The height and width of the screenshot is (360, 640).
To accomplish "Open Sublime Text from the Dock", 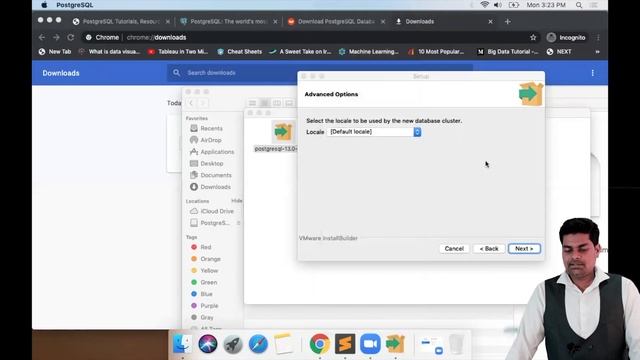I will pos(345,344).
